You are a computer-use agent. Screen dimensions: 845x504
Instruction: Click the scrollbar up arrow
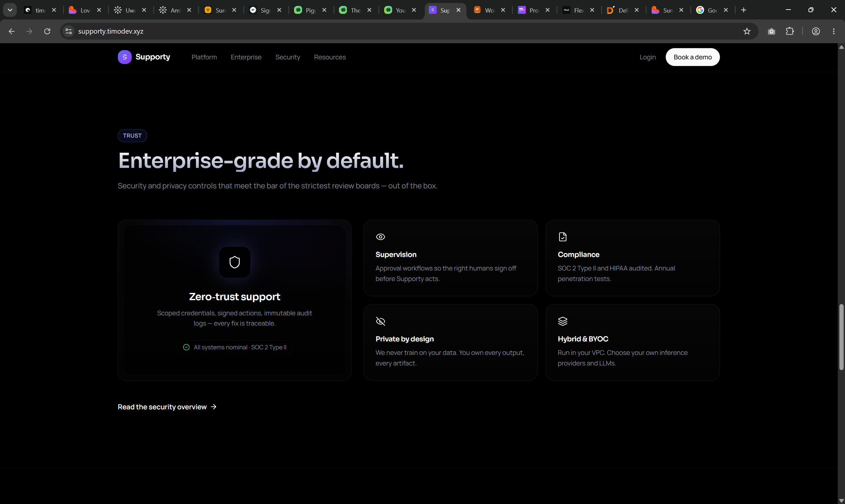coord(841,47)
